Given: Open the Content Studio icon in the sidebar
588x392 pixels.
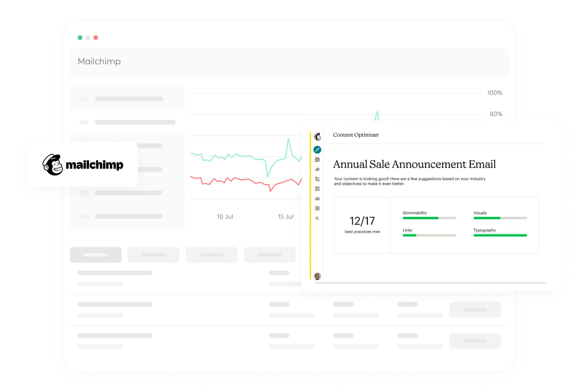Looking at the screenshot, I should tap(317, 199).
